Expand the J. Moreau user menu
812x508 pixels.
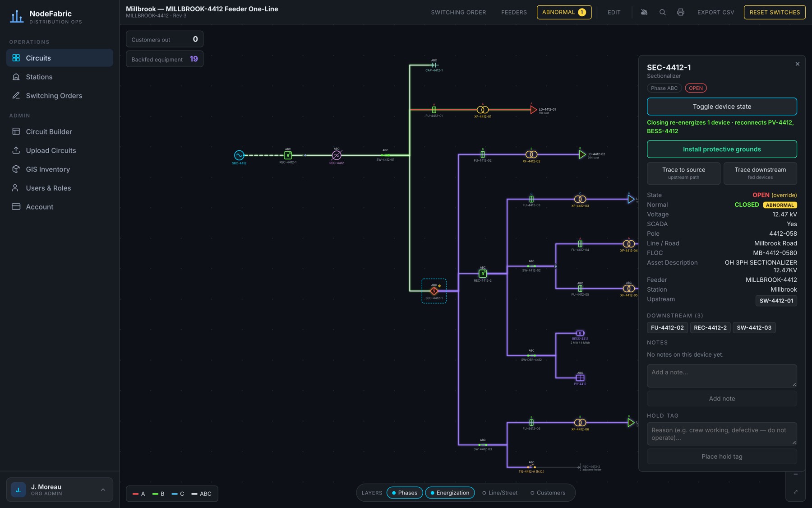coord(60,489)
